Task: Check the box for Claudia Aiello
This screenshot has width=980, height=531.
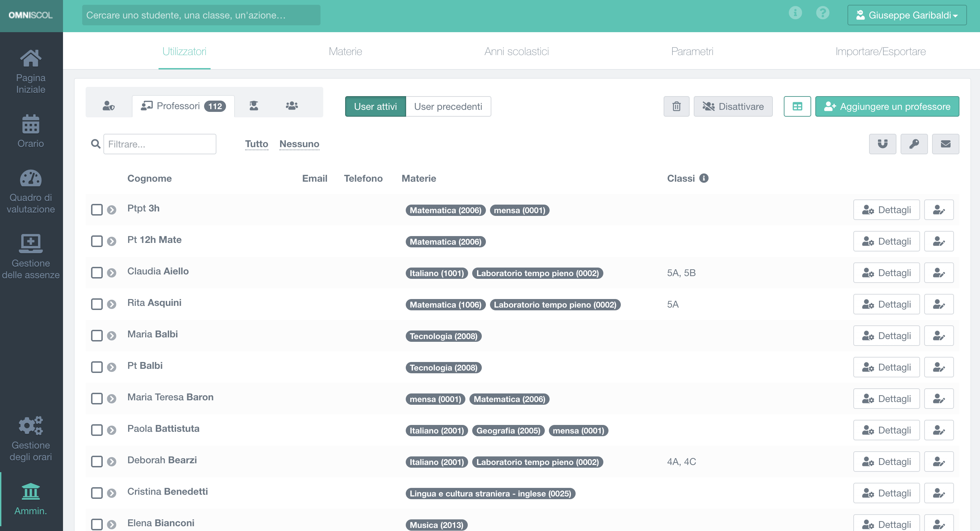Action: point(97,273)
